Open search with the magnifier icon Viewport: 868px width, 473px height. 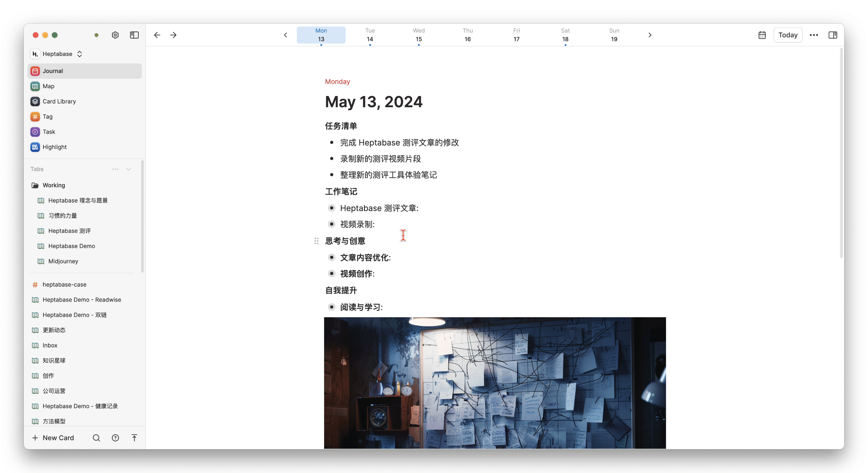tap(96, 438)
